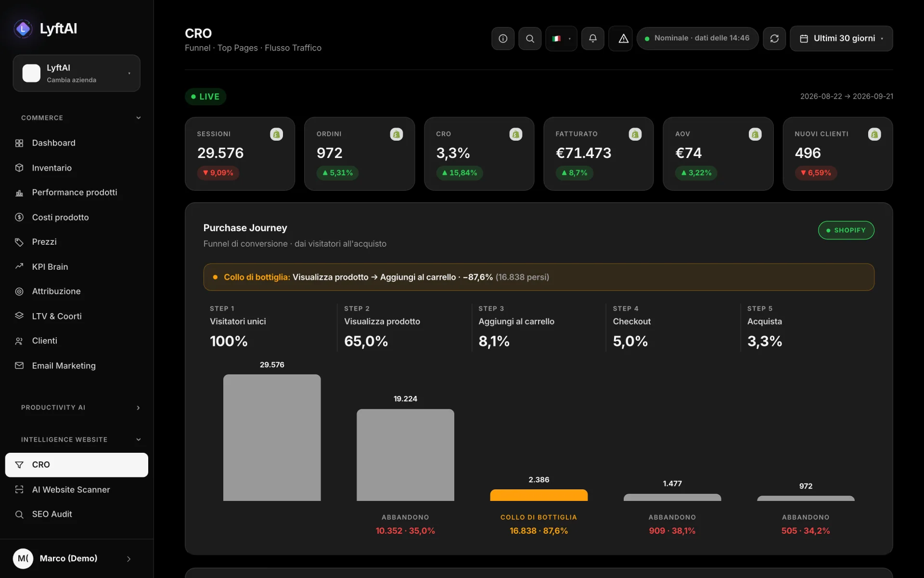The width and height of the screenshot is (924, 578).
Task: Open the Italian flag language dropdown
Action: coord(561,39)
